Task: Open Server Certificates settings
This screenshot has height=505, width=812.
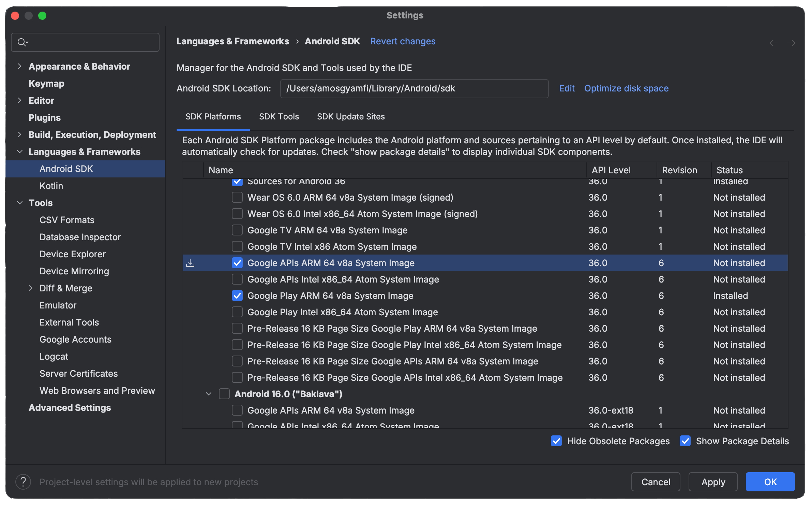Action: [x=78, y=373]
